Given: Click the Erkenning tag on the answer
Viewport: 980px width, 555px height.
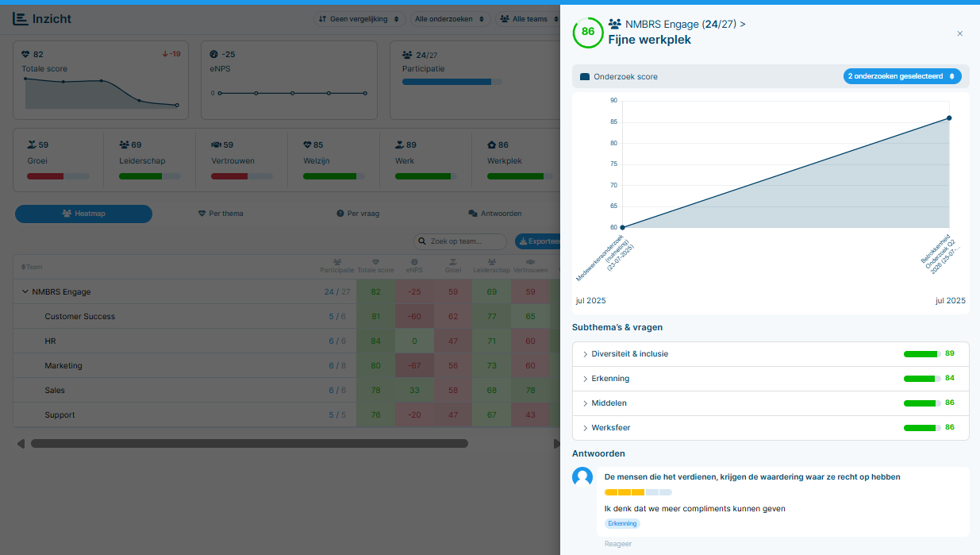Looking at the screenshot, I should tap(622, 524).
